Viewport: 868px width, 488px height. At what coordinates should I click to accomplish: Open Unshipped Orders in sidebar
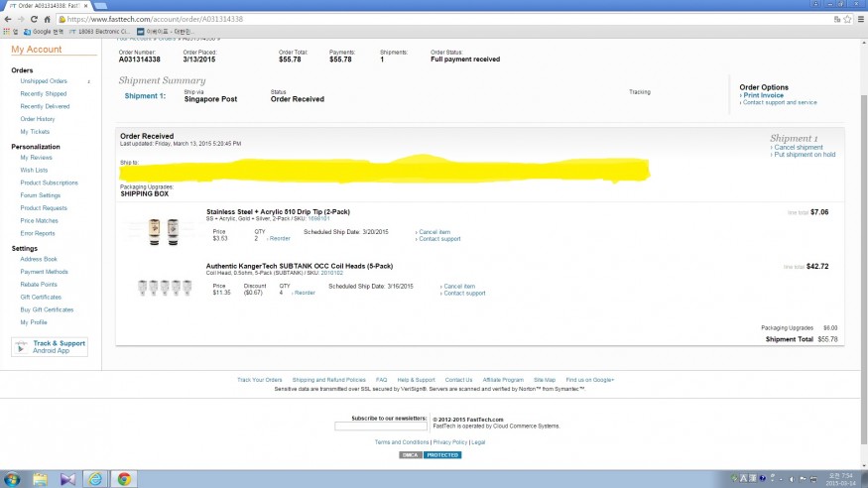coord(44,81)
